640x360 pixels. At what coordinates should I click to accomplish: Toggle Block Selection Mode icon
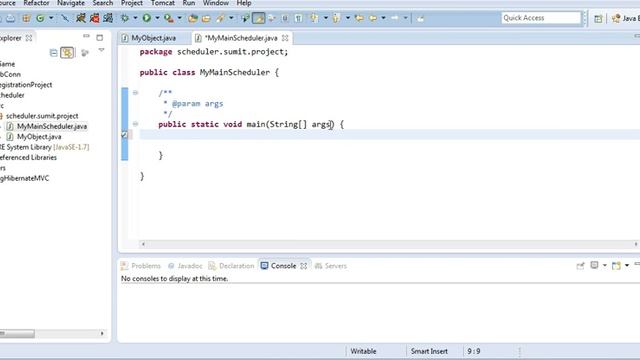[285, 18]
